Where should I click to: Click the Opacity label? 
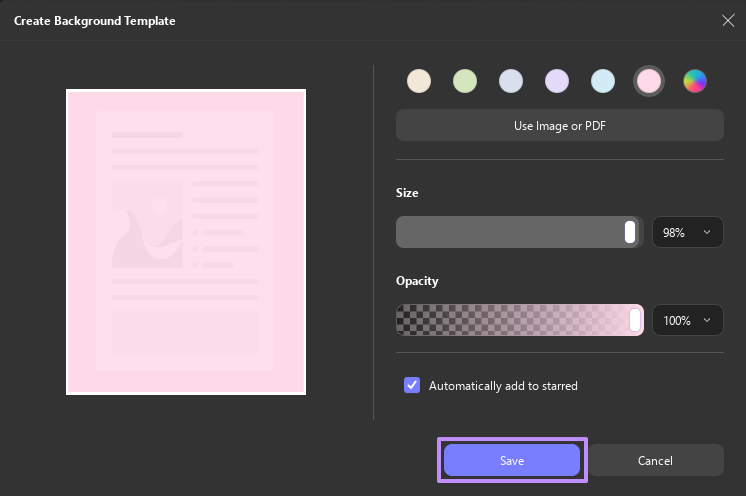click(417, 281)
